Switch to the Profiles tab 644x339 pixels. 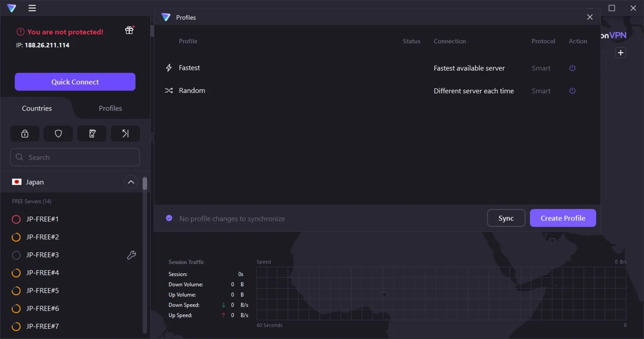point(110,108)
